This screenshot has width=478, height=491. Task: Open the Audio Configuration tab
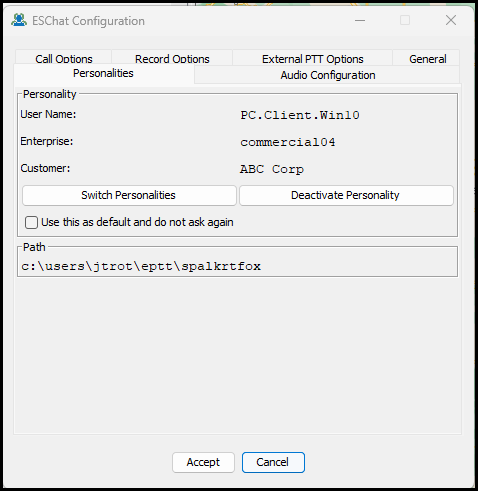coord(327,75)
